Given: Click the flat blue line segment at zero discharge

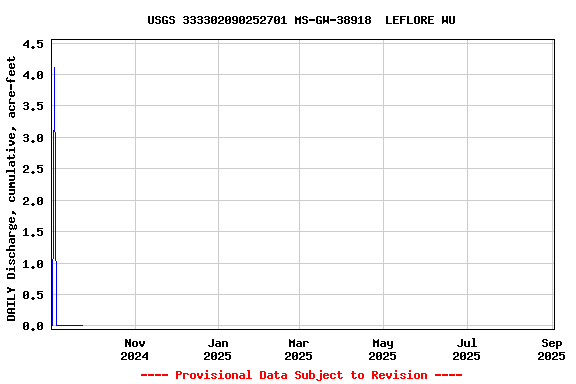Looking at the screenshot, I should (70, 325).
